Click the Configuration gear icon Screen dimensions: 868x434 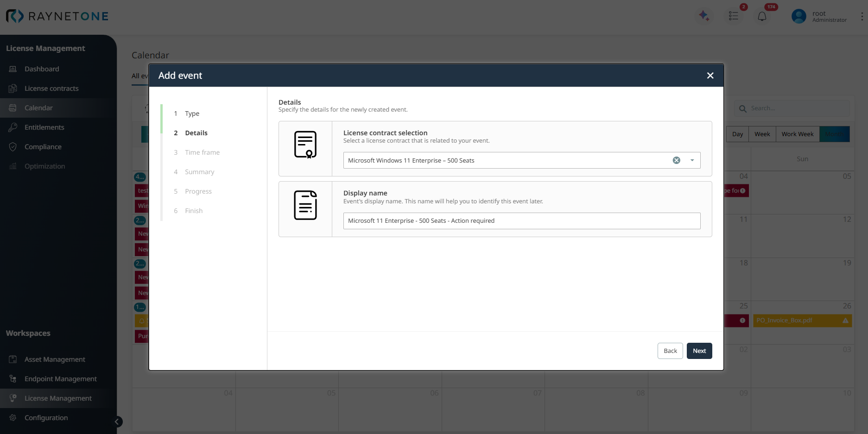tap(13, 418)
